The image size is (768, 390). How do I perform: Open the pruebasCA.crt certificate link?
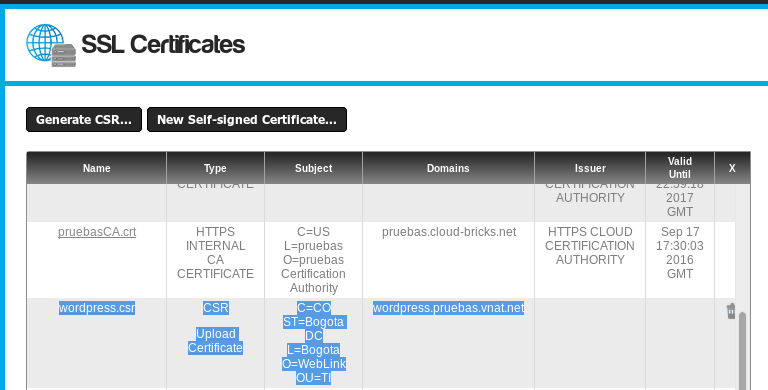coord(97,232)
